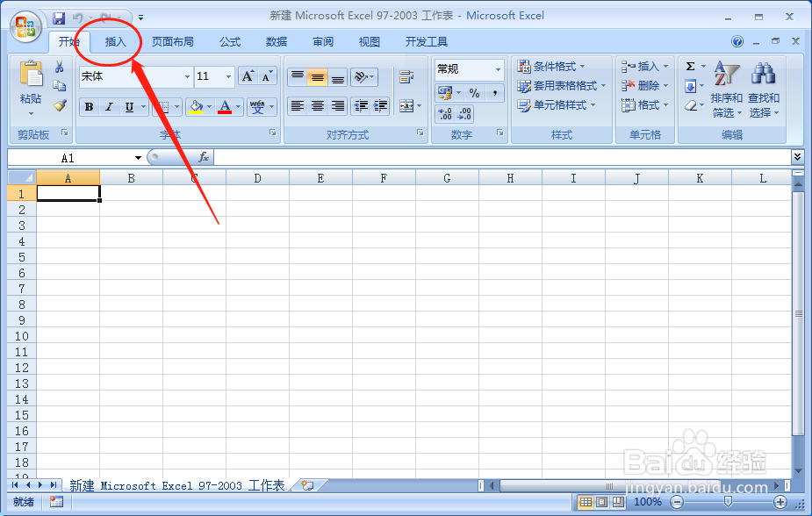Toggle wrap text
Screen dimensions: 812x516
coord(406,77)
